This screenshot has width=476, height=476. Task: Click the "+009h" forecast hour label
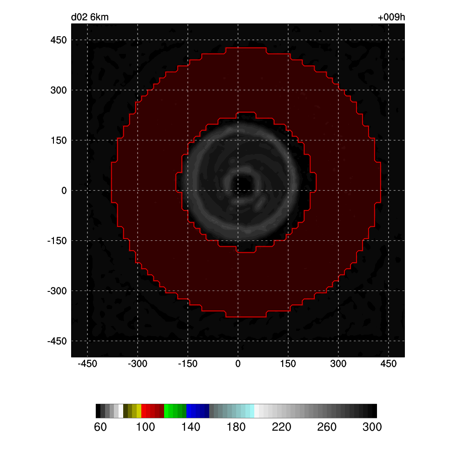(x=391, y=18)
